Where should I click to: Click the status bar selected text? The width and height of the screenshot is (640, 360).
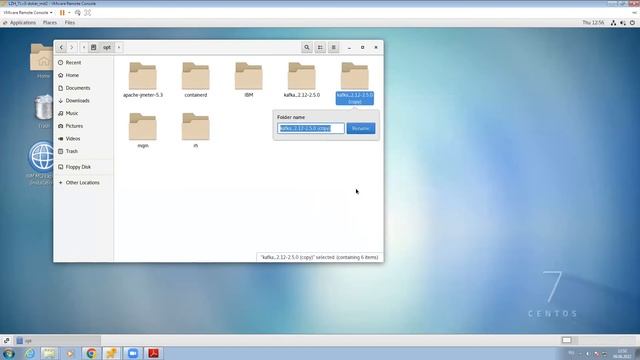[320, 258]
